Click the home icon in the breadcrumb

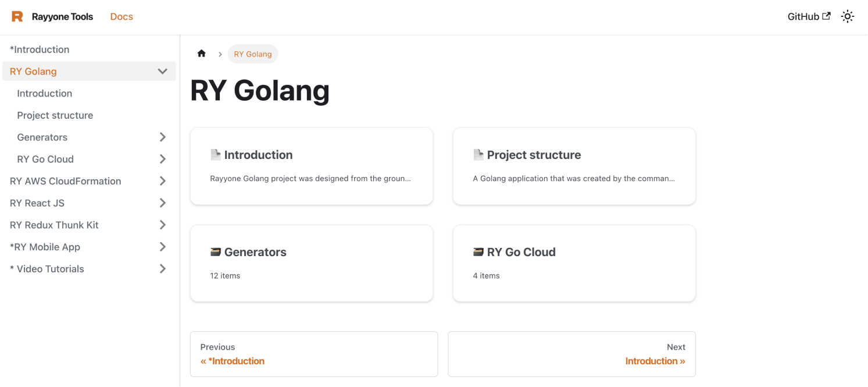click(202, 54)
